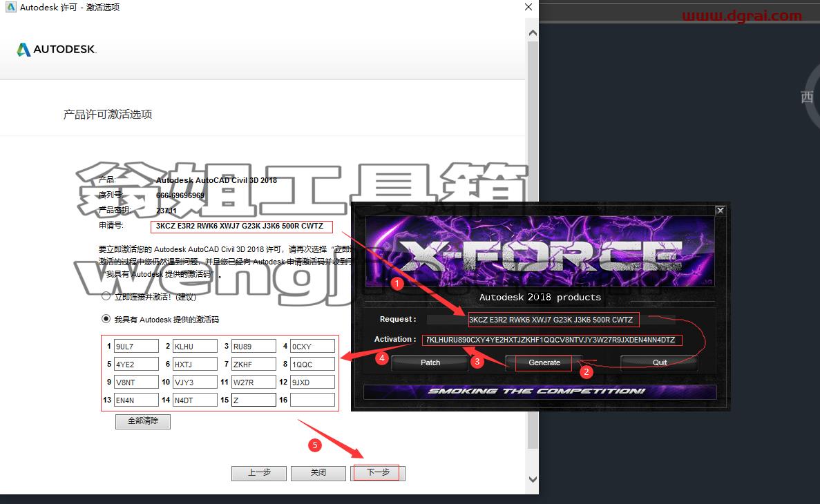Select the 立即连接并激活 radio option
This screenshot has height=504, width=820.
click(x=106, y=296)
